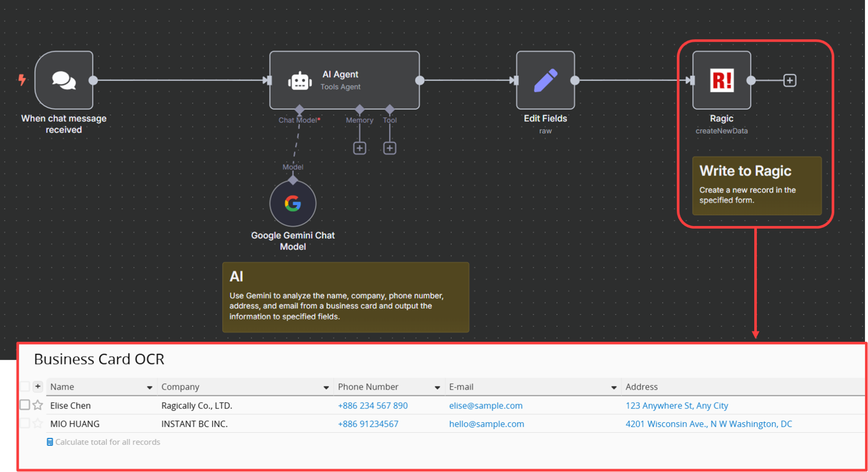
Task: Click the 'Elise Chen' name cell
Action: point(70,406)
